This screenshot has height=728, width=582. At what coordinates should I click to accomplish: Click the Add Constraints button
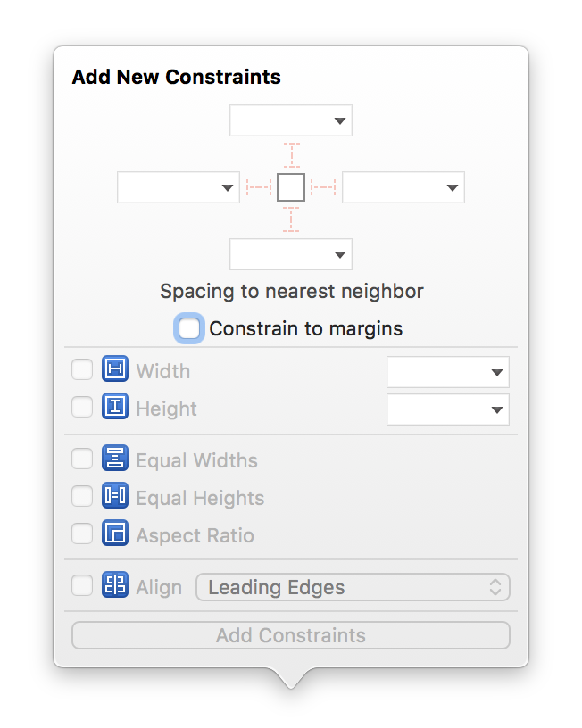[x=290, y=635]
